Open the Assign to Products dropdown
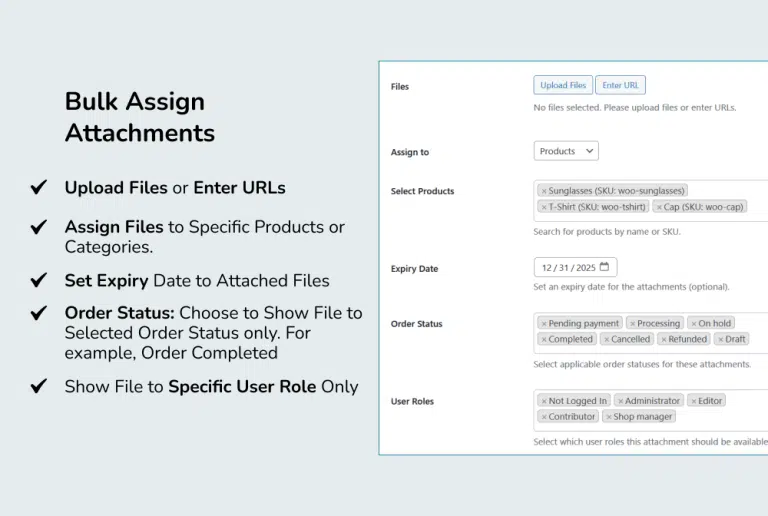The image size is (768, 516). pyautogui.click(x=566, y=151)
